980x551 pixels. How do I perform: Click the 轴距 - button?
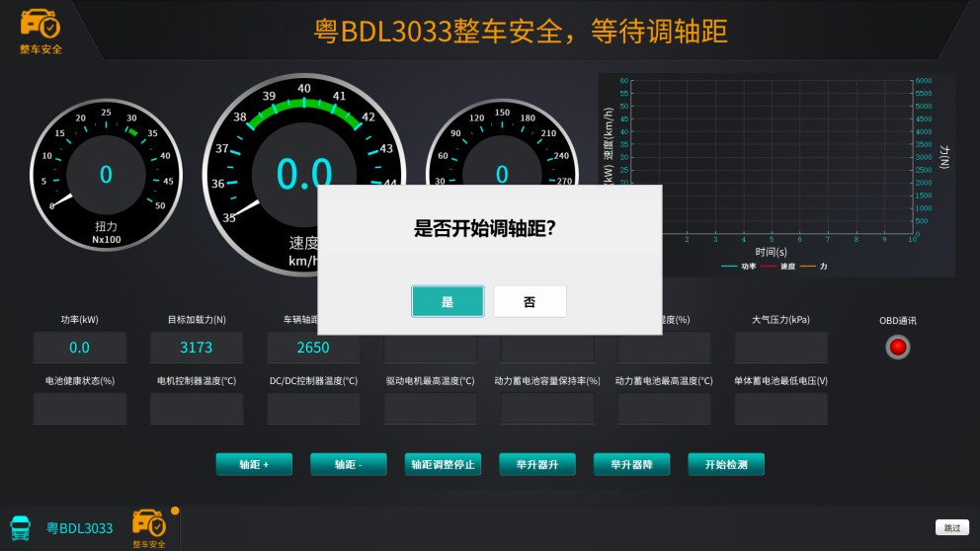coord(348,464)
